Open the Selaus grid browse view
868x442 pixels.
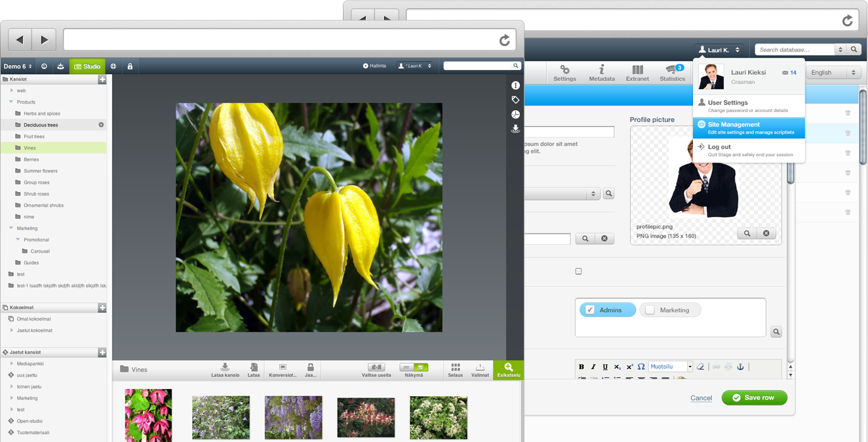point(455,370)
